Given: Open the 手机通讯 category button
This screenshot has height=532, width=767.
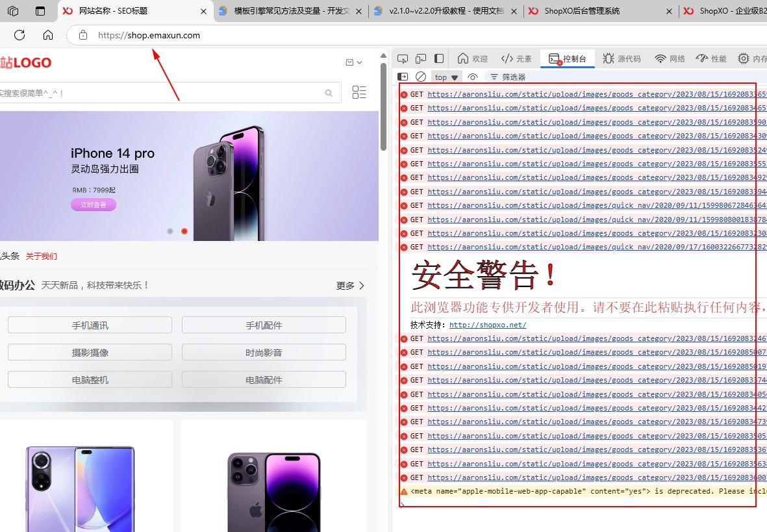Looking at the screenshot, I should [x=90, y=325].
